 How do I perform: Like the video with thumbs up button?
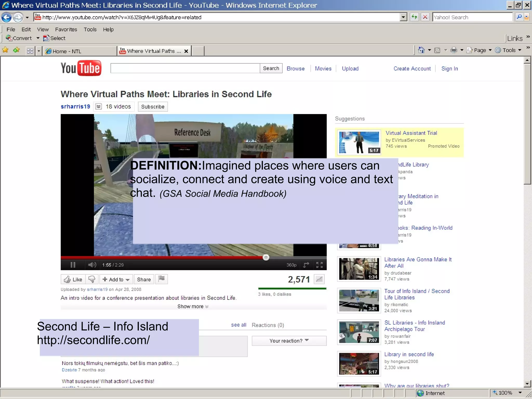click(73, 279)
